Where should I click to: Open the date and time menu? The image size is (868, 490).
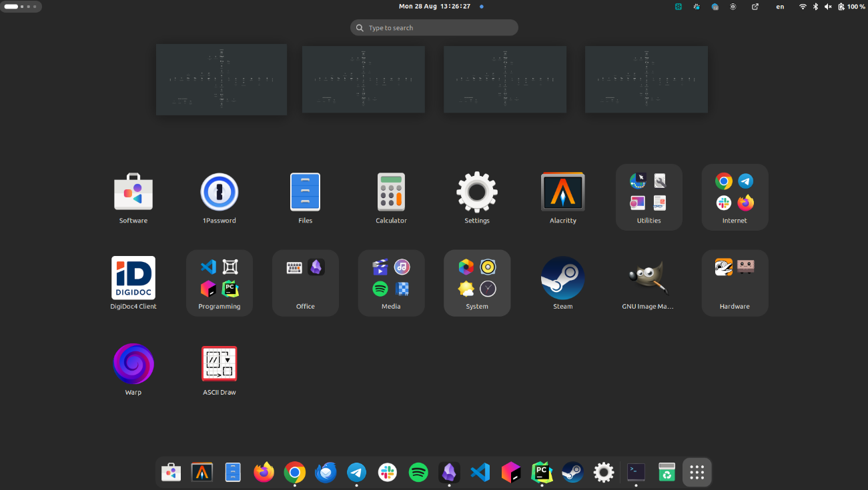coord(434,7)
